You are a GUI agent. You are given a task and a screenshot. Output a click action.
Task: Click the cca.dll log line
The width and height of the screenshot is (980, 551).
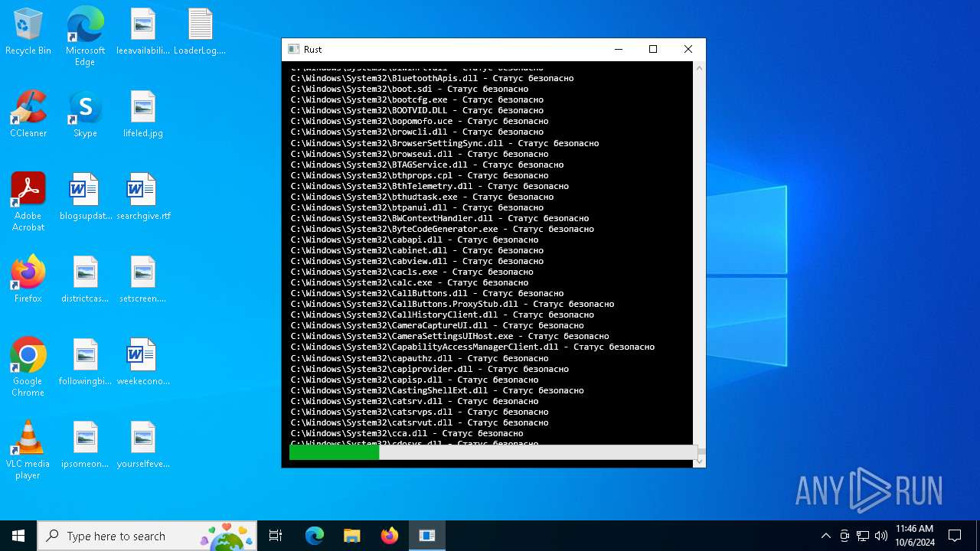click(x=407, y=433)
